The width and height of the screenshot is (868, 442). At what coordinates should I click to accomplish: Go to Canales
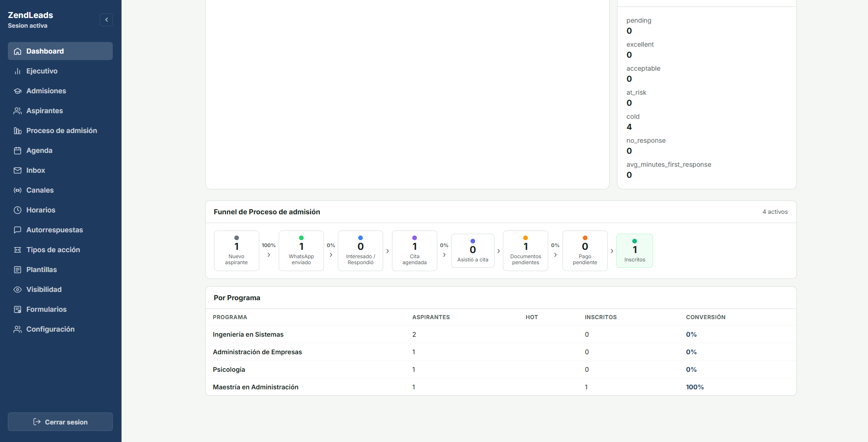click(60, 190)
